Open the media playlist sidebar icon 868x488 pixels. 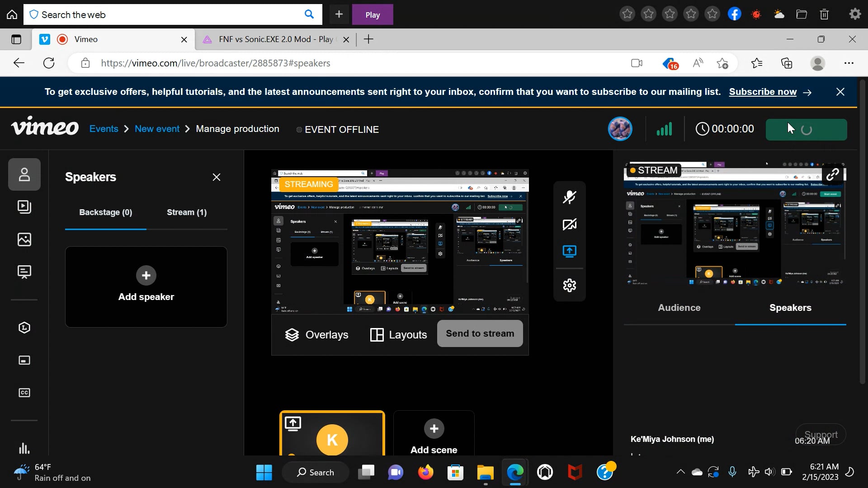(x=24, y=207)
